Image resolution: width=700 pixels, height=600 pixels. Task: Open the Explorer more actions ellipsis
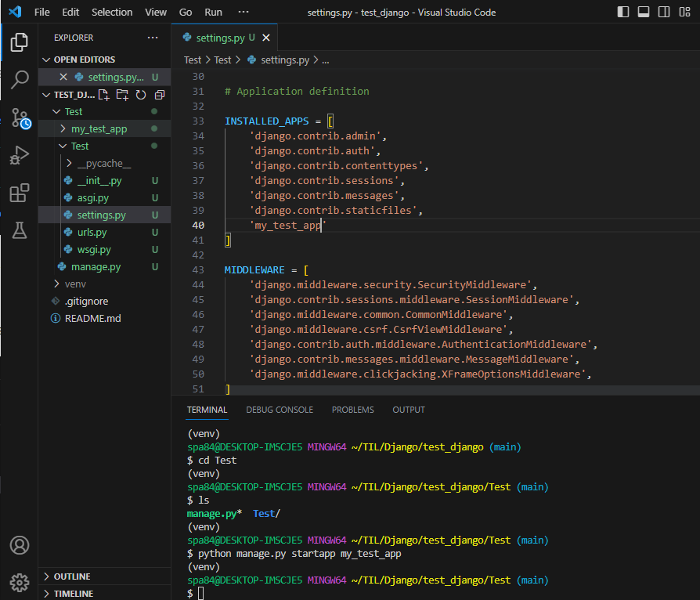tap(153, 38)
